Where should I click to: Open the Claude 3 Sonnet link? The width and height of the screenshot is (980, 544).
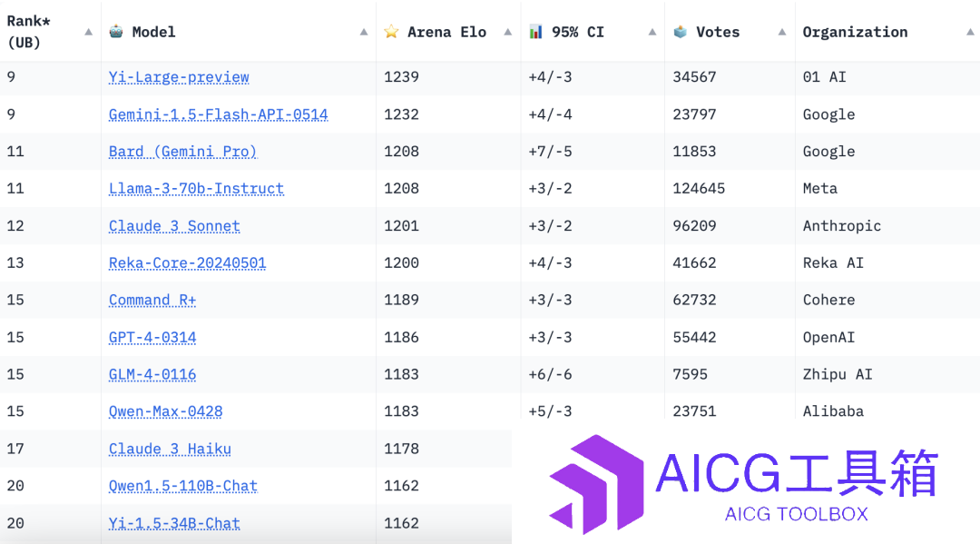coord(174,226)
